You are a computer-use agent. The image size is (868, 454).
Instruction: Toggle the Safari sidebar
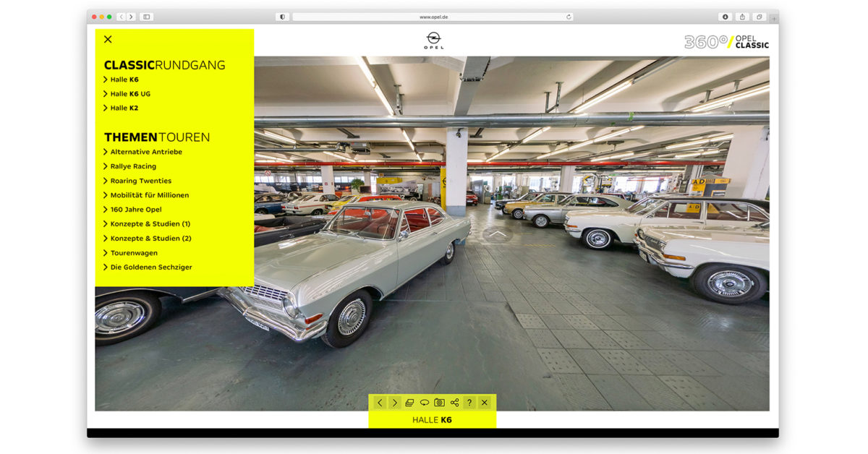tap(146, 17)
